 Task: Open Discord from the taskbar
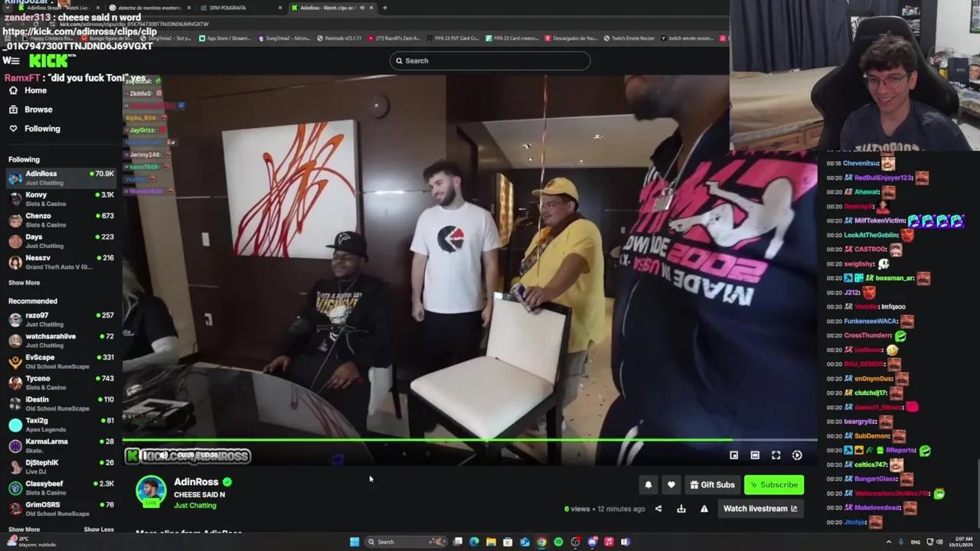pos(592,542)
